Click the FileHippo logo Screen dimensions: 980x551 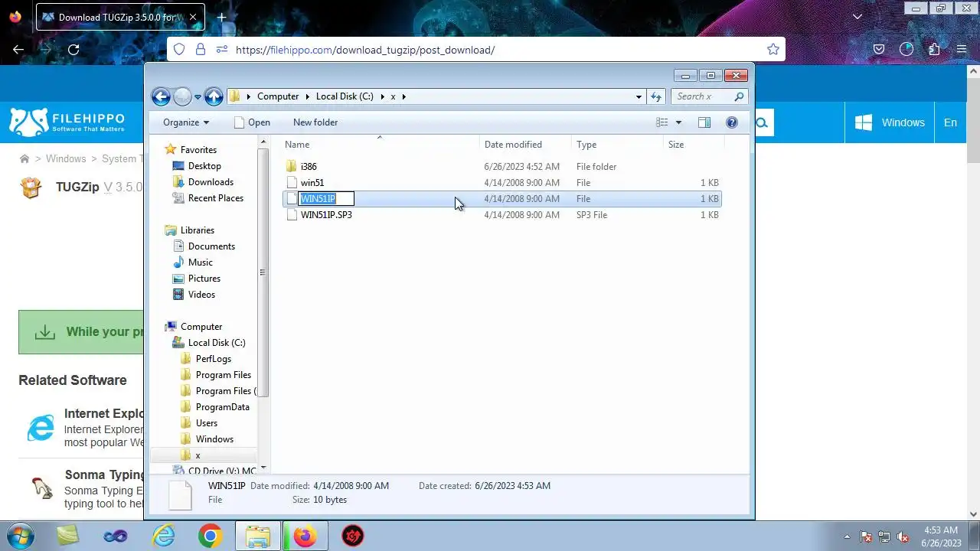[66, 122]
